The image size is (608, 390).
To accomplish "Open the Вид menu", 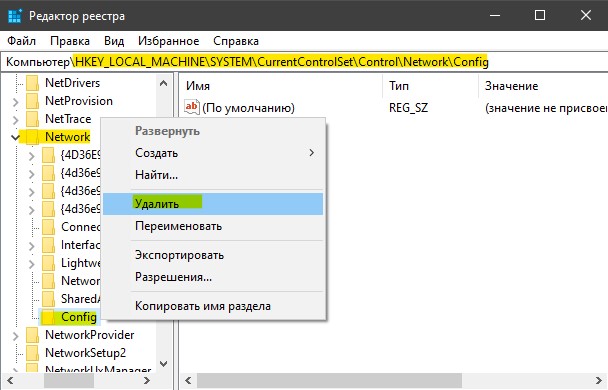I will (114, 41).
